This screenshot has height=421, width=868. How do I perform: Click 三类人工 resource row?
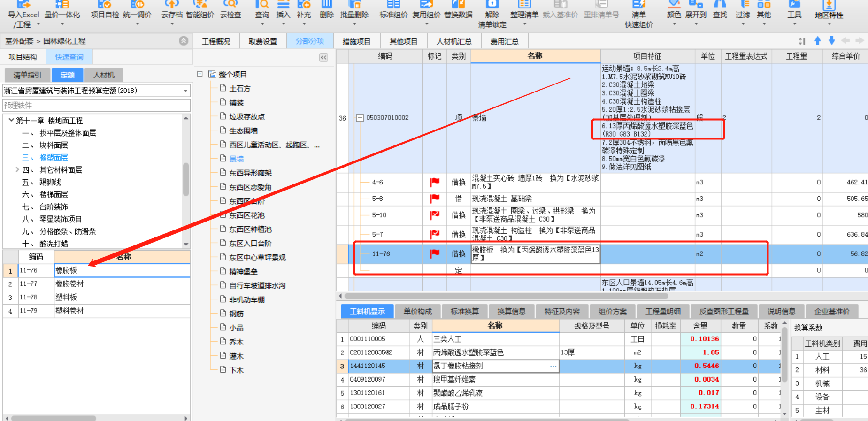pyautogui.click(x=559, y=339)
